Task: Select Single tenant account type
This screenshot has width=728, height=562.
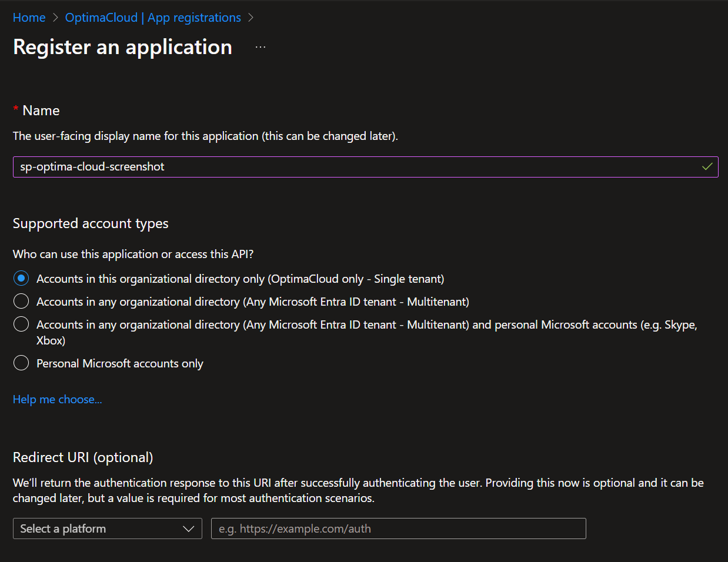Action: click(x=21, y=278)
